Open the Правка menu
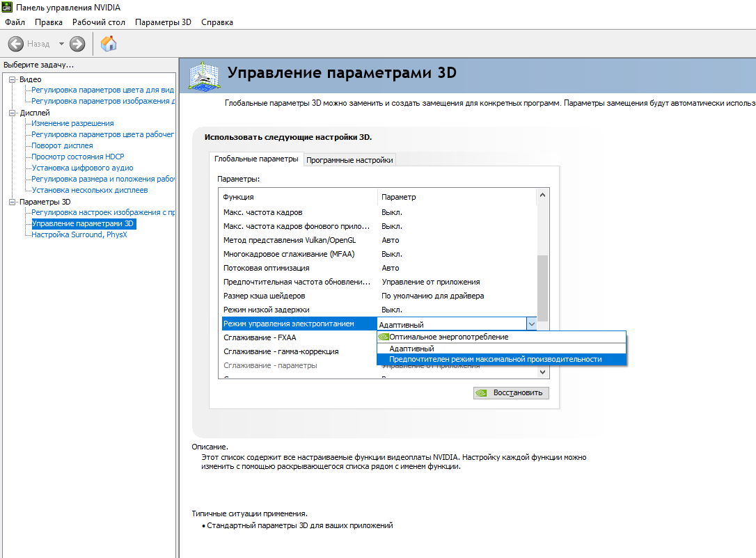Screen dimensions: 756x558 [49, 22]
